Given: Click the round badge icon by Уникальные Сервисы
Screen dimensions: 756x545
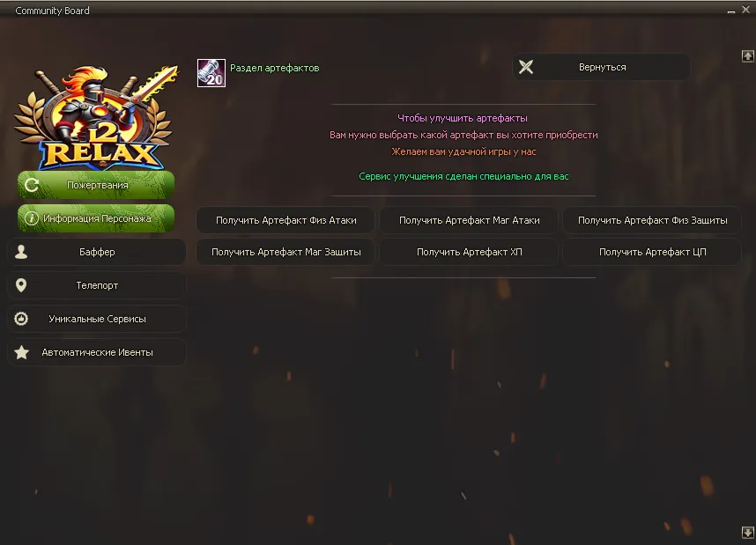Looking at the screenshot, I should 21,319.
